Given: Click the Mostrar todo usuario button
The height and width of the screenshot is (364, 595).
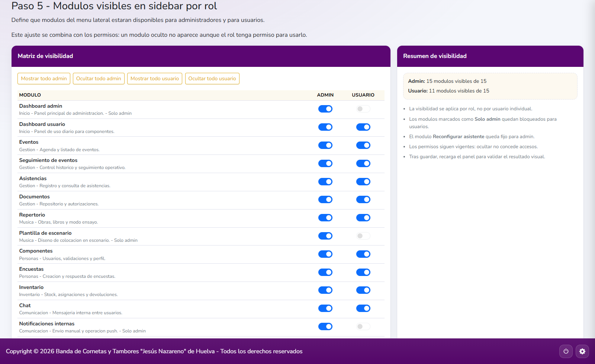Looking at the screenshot, I should point(154,78).
